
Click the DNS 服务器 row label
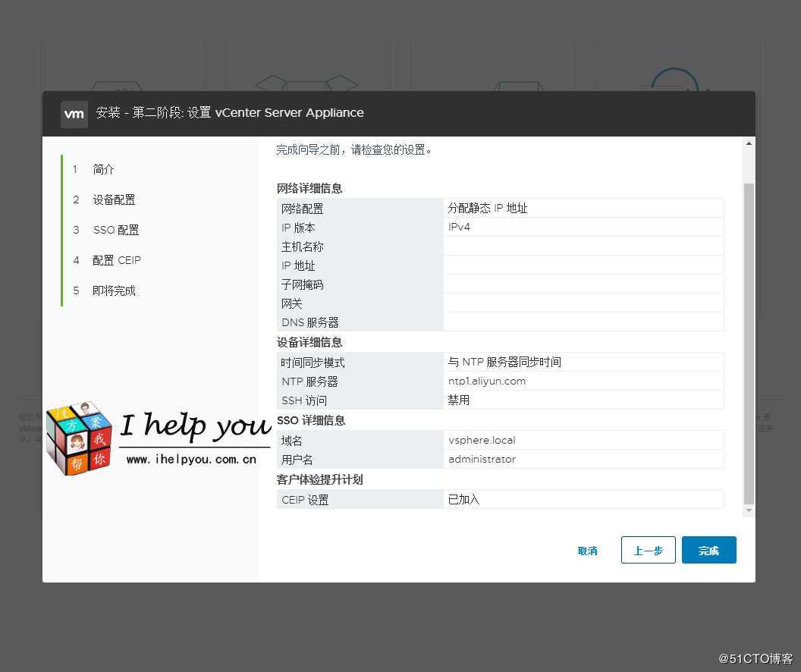(310, 322)
